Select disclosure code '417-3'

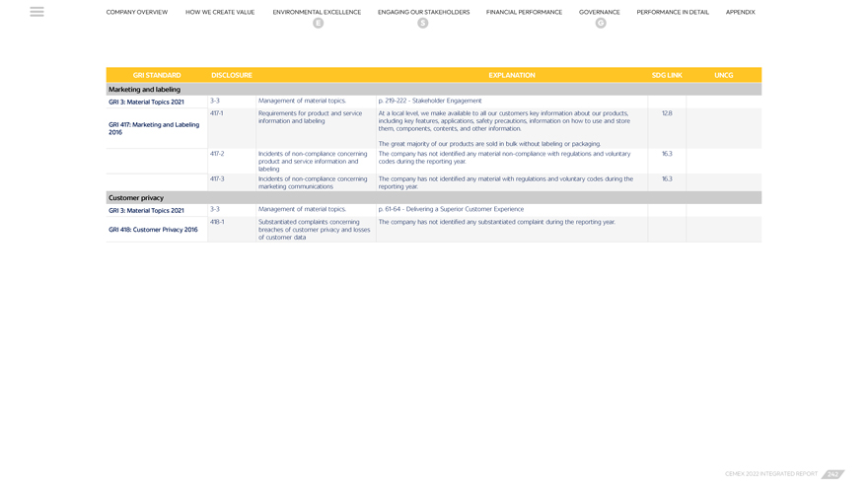[x=217, y=178]
